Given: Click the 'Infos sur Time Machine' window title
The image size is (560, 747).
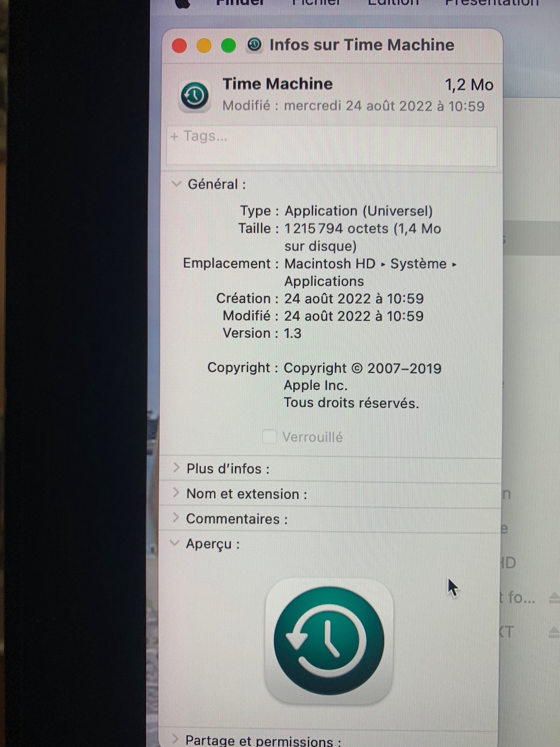Looking at the screenshot, I should coord(362,45).
